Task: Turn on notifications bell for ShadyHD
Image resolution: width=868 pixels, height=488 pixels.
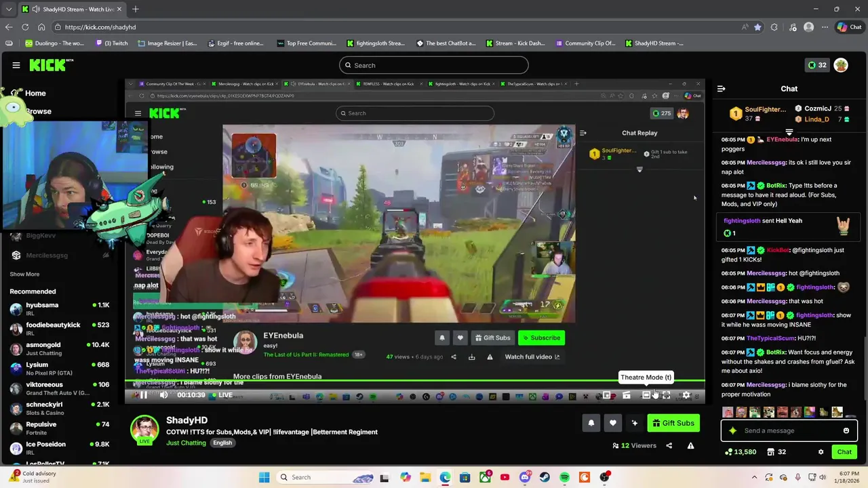Action: [x=591, y=423]
